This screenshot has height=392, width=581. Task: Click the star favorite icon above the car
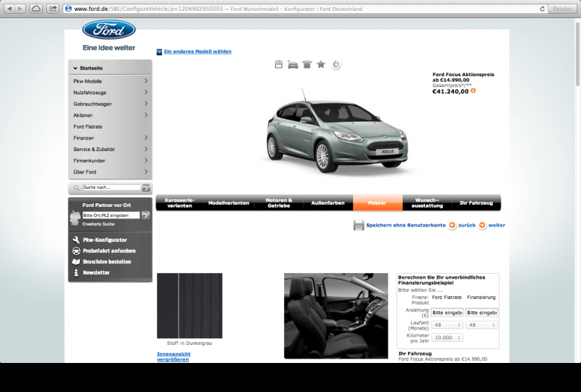pos(321,65)
